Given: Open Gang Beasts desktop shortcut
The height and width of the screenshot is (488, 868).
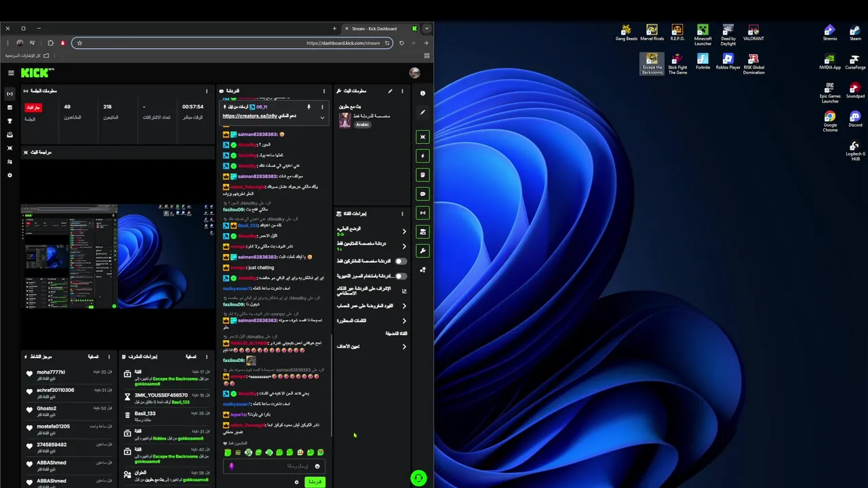Looking at the screenshot, I should tap(627, 33).
